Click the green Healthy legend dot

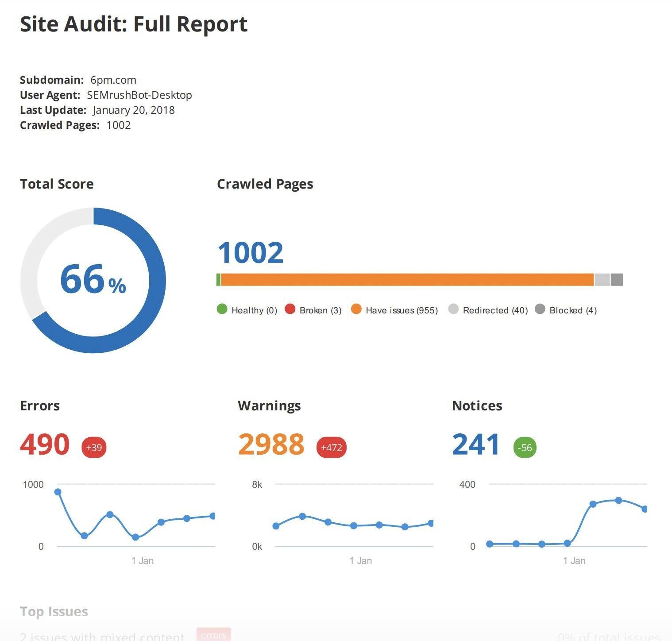(222, 309)
